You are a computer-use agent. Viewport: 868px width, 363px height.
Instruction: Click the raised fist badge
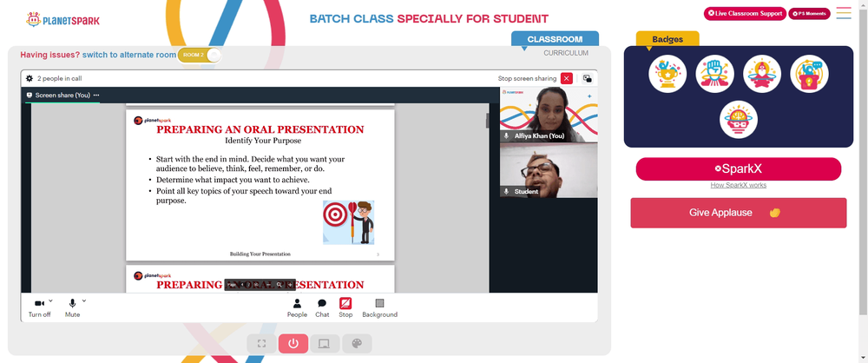pyautogui.click(x=714, y=74)
